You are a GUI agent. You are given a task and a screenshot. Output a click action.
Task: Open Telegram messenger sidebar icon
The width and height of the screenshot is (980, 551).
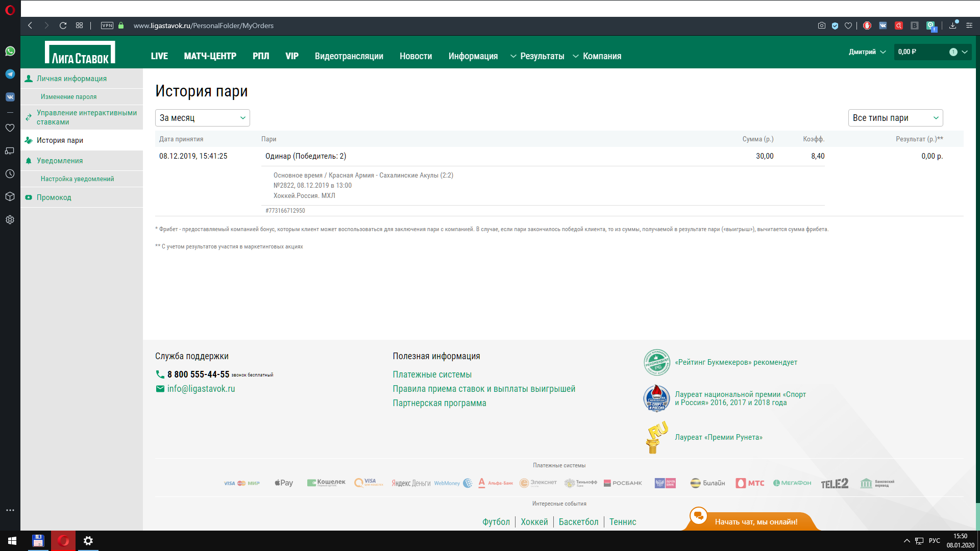[10, 74]
